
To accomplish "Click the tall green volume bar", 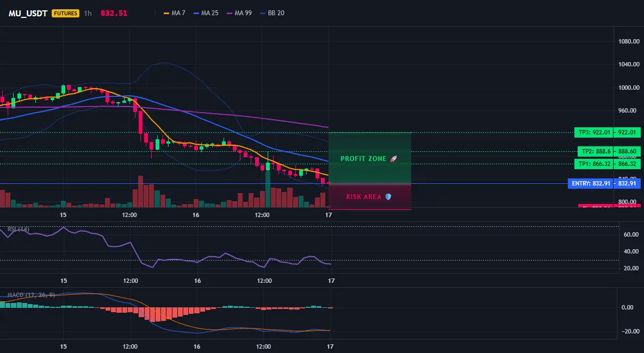I will point(268,189).
